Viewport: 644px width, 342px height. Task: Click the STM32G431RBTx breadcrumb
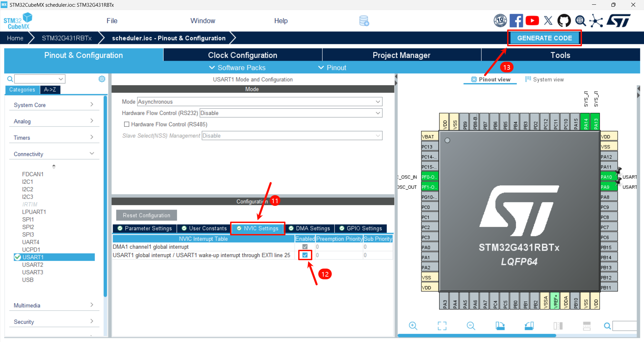point(66,38)
